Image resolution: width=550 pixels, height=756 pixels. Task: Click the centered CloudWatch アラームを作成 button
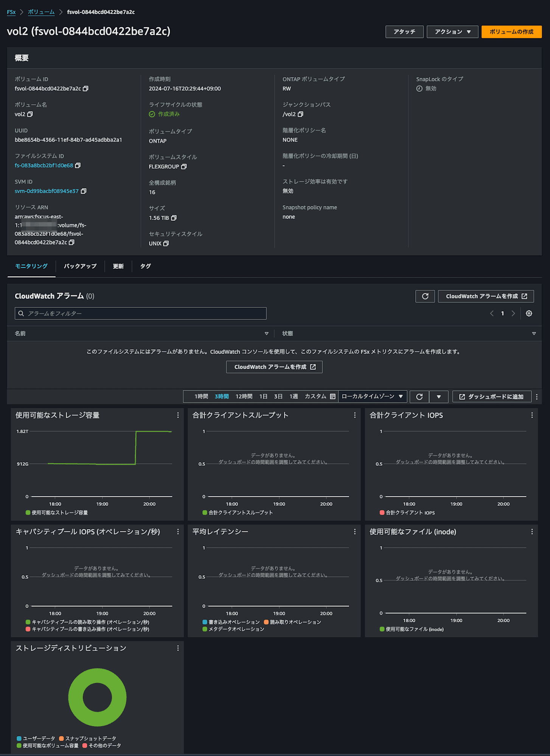click(274, 367)
